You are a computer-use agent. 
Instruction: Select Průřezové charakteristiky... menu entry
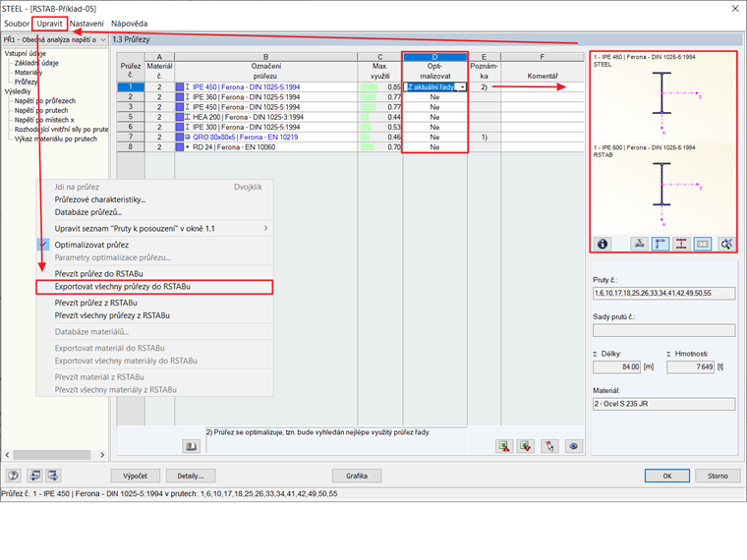(154, 199)
